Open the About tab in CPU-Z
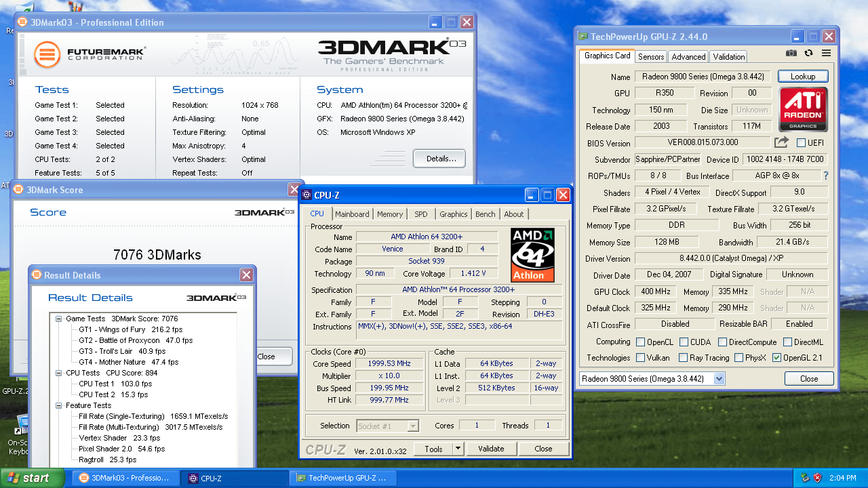This screenshot has height=488, width=868. (x=513, y=214)
